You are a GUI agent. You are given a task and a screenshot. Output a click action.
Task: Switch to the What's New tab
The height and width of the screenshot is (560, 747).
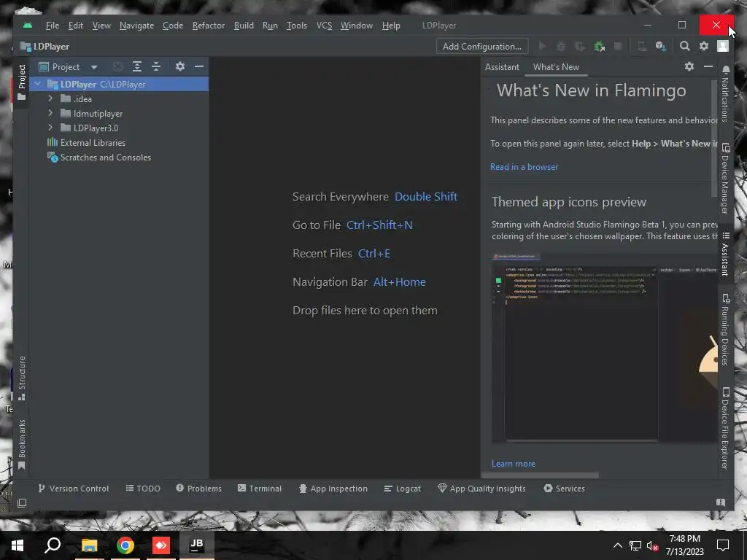[556, 67]
